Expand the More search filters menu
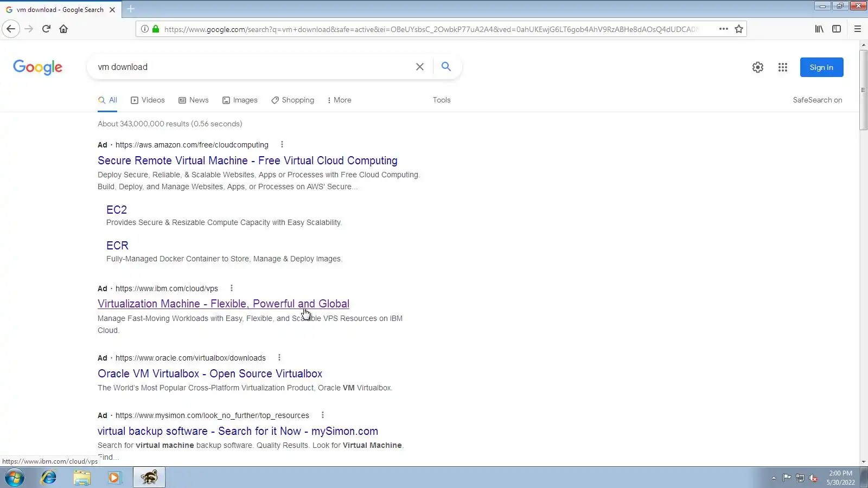The image size is (868, 488). point(339,100)
